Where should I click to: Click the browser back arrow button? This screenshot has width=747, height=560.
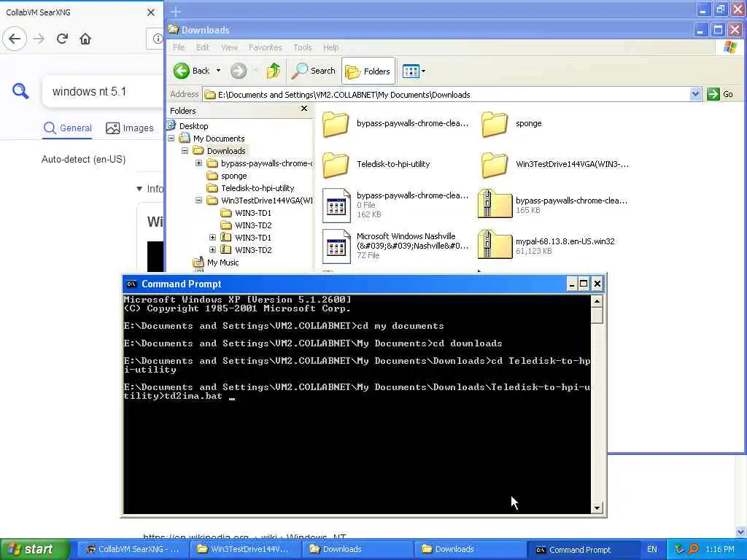pos(15,39)
